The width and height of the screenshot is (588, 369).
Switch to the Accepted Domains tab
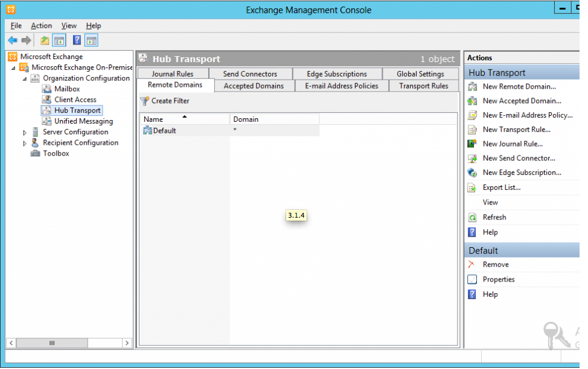click(x=254, y=86)
